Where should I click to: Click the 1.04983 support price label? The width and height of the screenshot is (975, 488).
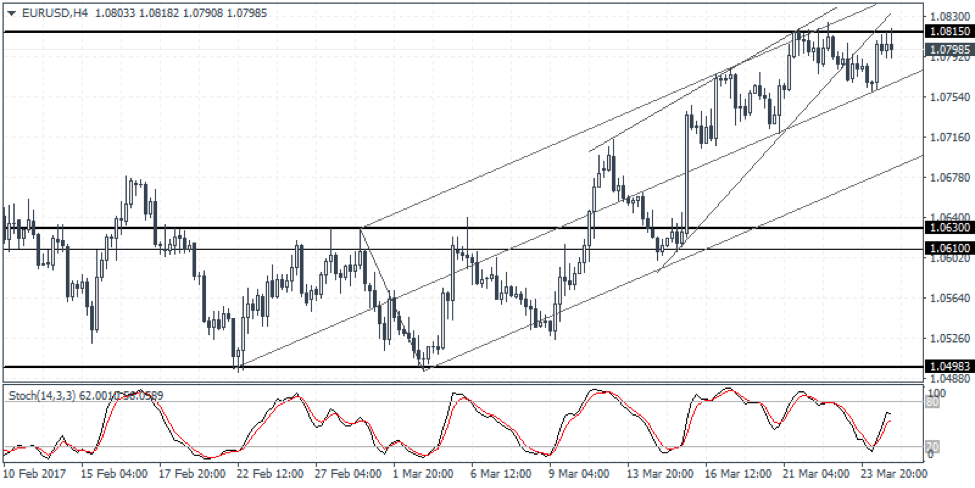[x=946, y=367]
